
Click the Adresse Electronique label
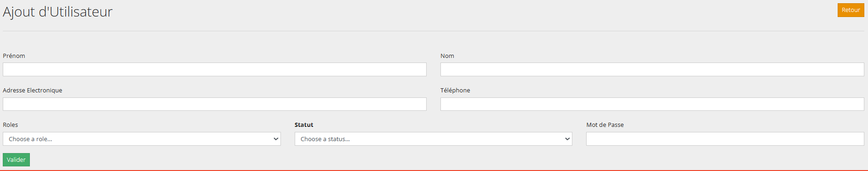(32, 90)
